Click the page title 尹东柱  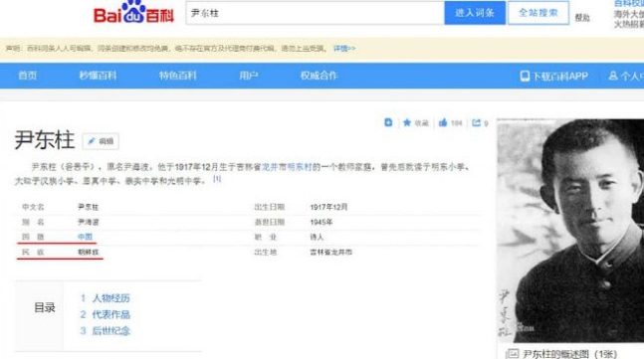pos(45,140)
